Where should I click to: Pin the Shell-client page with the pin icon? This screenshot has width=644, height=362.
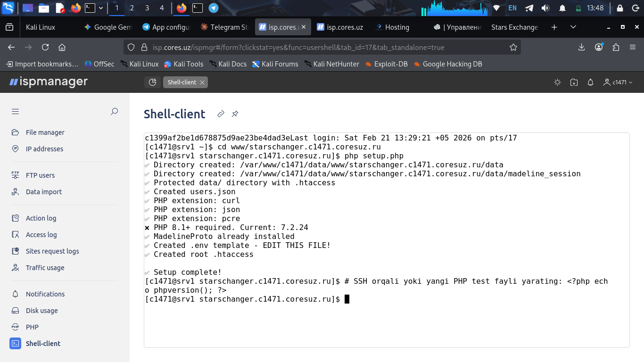235,114
